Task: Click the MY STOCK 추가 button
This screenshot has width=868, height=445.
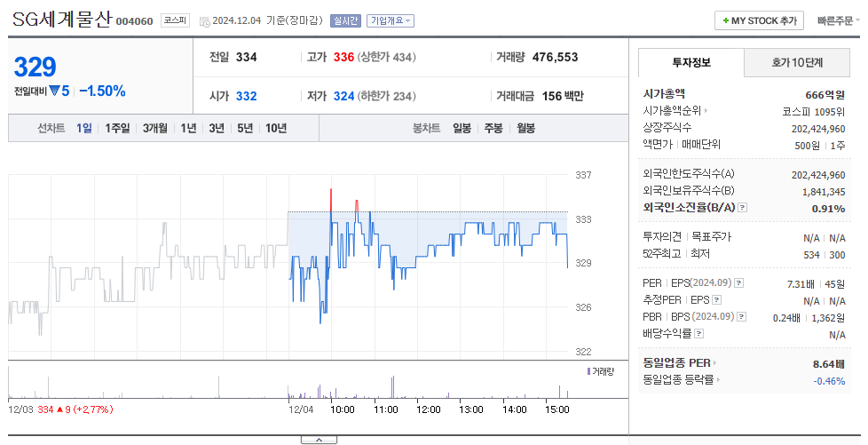Action: pos(759,20)
